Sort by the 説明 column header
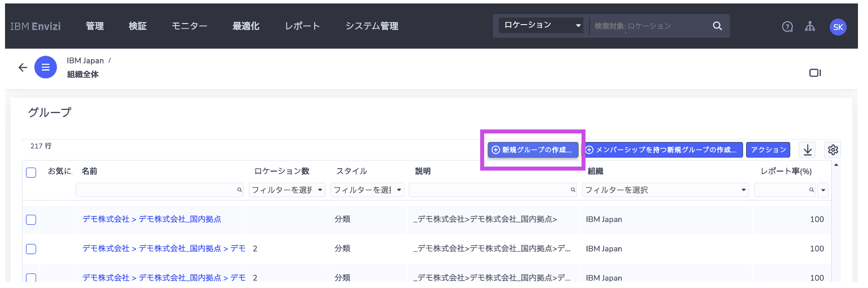 click(x=422, y=171)
